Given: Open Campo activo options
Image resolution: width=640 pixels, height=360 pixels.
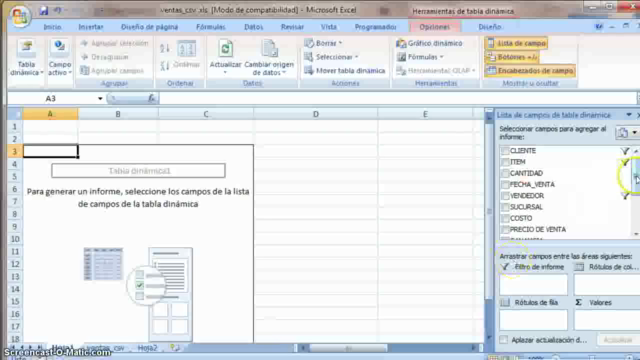Looking at the screenshot, I should [x=60, y=58].
